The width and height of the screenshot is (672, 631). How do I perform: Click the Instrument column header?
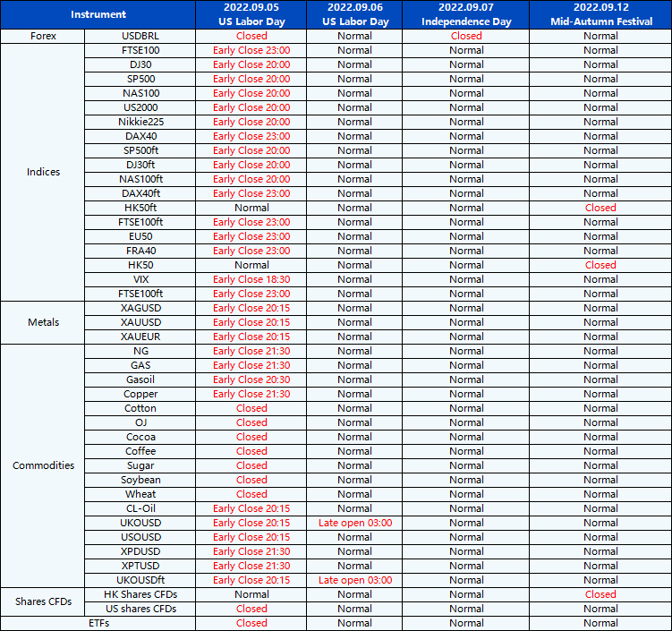[98, 14]
